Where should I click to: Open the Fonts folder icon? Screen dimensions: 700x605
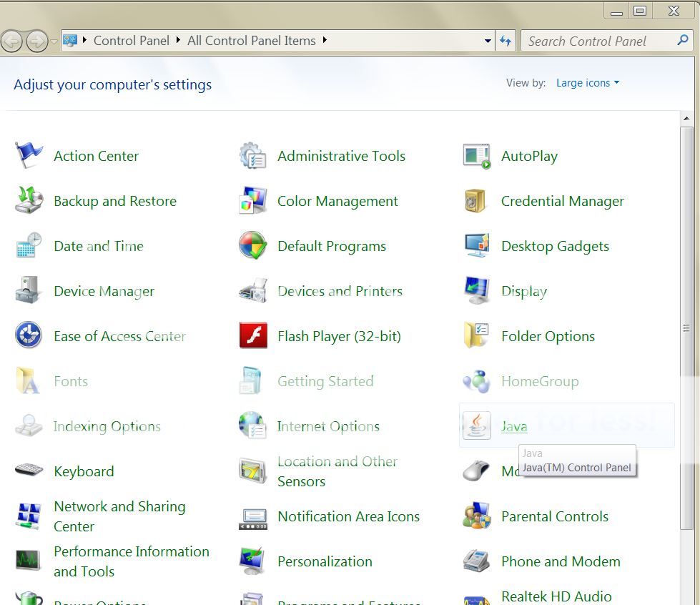pyautogui.click(x=28, y=380)
